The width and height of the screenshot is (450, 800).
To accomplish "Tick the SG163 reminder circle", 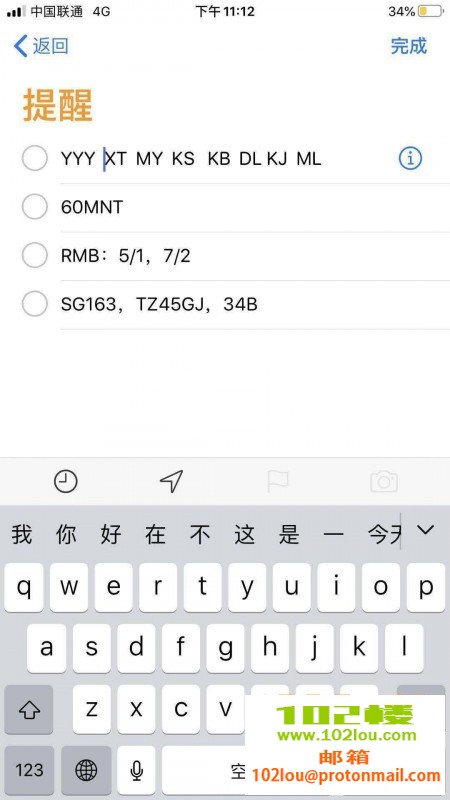I will click(35, 305).
